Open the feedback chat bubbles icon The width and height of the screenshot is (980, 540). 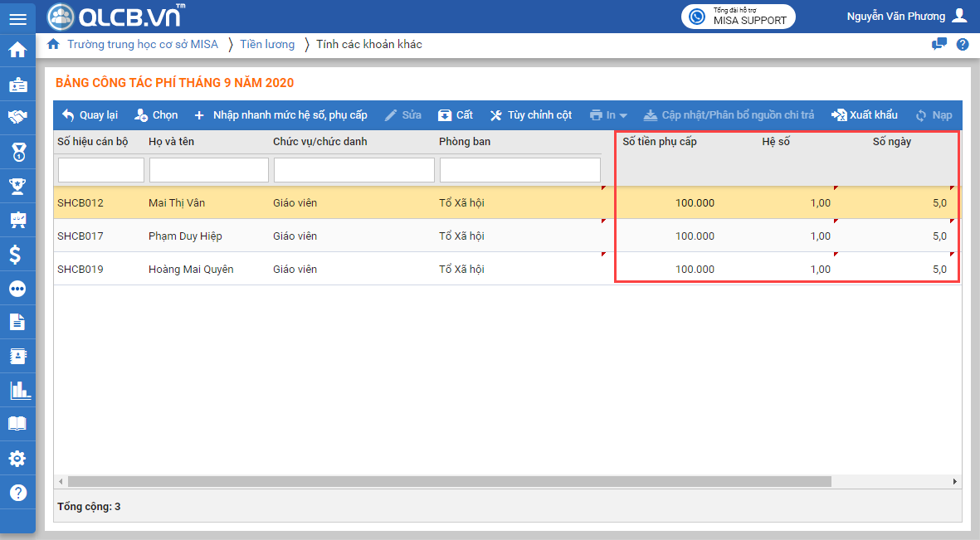pos(939,45)
